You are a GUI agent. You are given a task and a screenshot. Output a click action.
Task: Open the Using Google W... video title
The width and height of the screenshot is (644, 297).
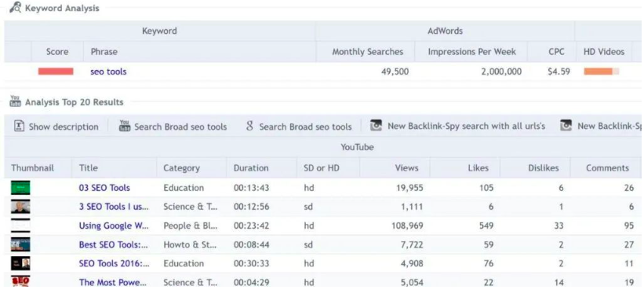(x=115, y=225)
